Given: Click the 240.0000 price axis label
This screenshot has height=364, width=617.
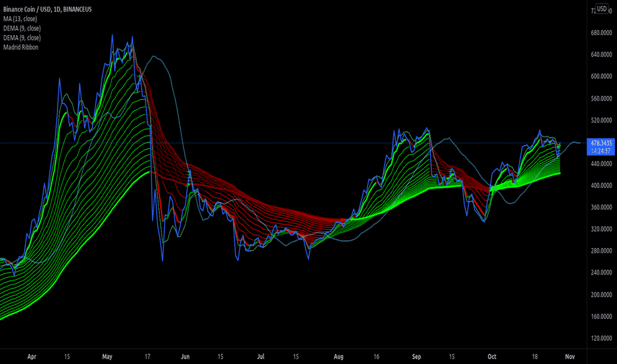Looking at the screenshot, I should click(x=601, y=272).
